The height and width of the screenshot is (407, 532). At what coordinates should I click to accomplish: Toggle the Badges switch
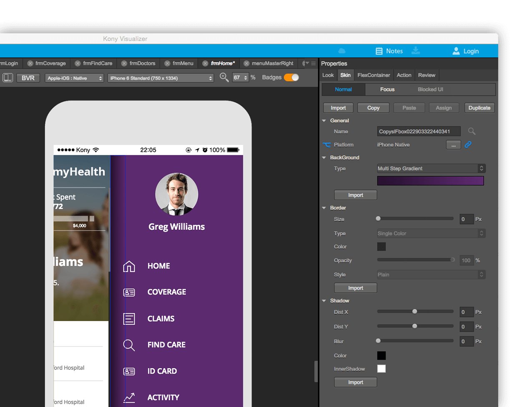(x=291, y=77)
